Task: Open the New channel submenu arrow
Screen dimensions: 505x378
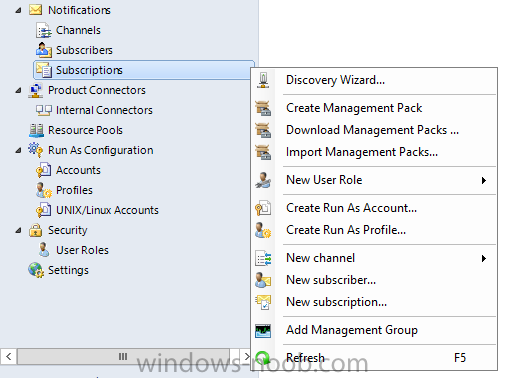Action: point(484,258)
